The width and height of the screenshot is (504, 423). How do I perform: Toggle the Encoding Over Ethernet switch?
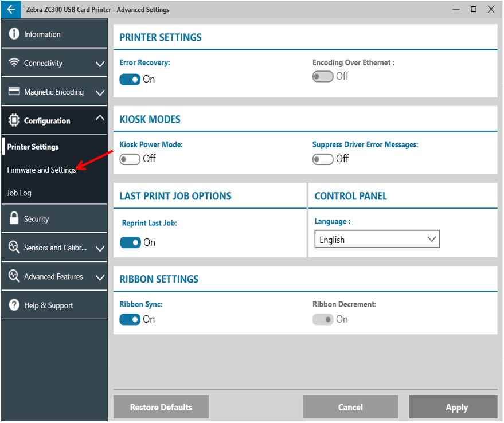[x=323, y=76]
